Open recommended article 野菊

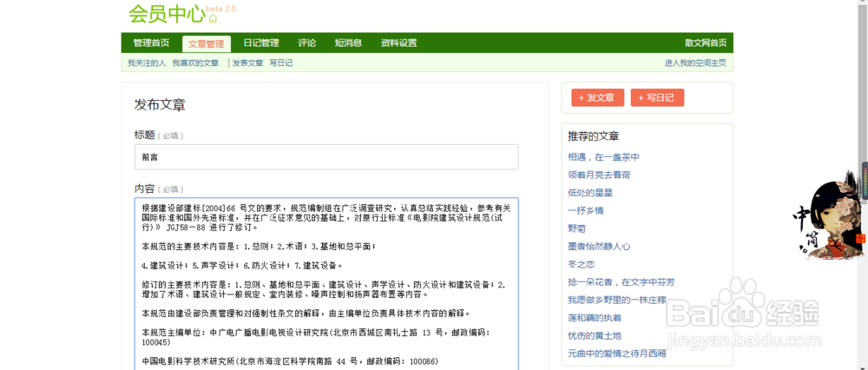click(577, 228)
